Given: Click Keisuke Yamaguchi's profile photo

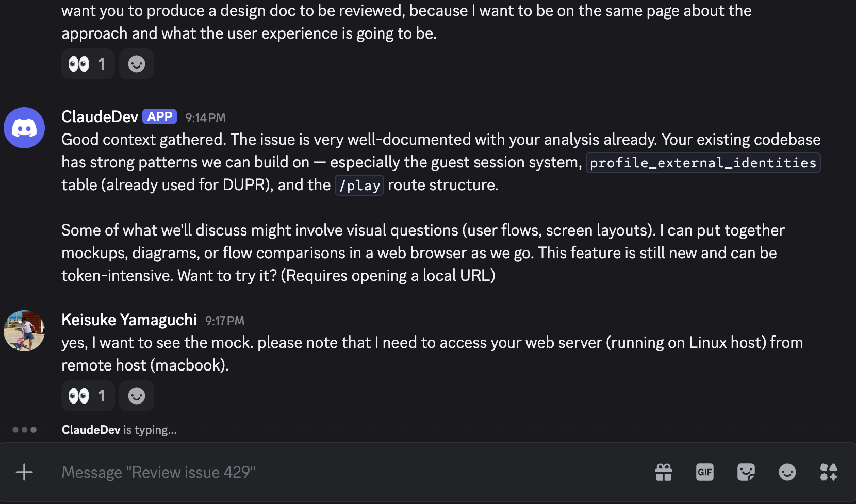Looking at the screenshot, I should (24, 331).
